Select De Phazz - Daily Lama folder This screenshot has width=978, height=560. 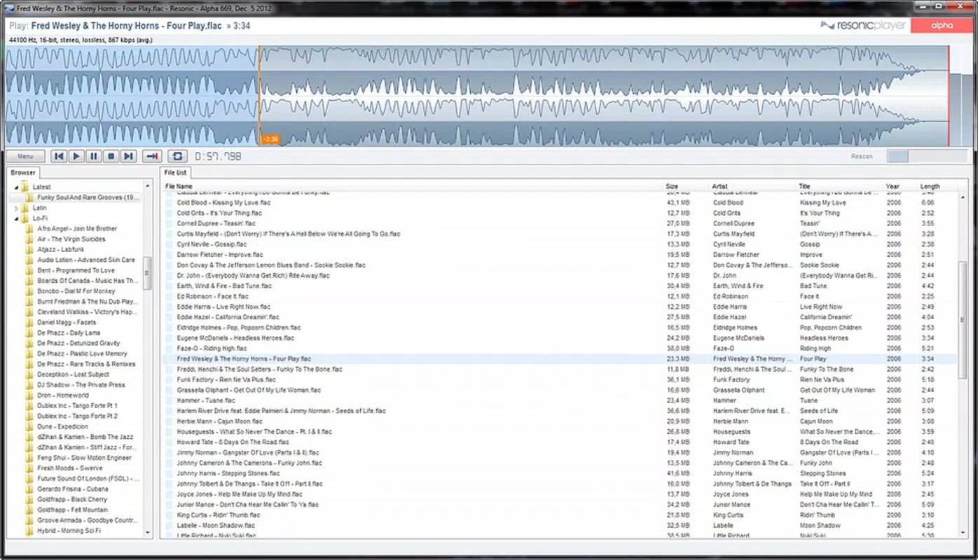click(x=69, y=333)
